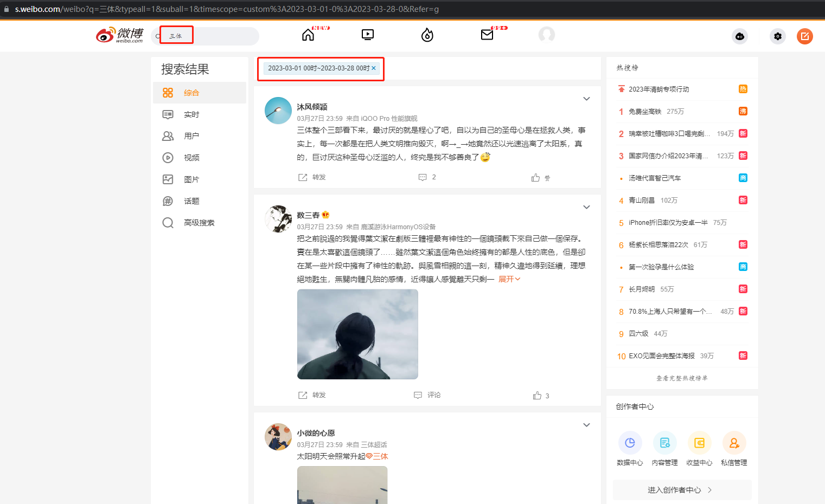Select 综合 in the sidebar
The image size is (825, 504).
(200, 93)
